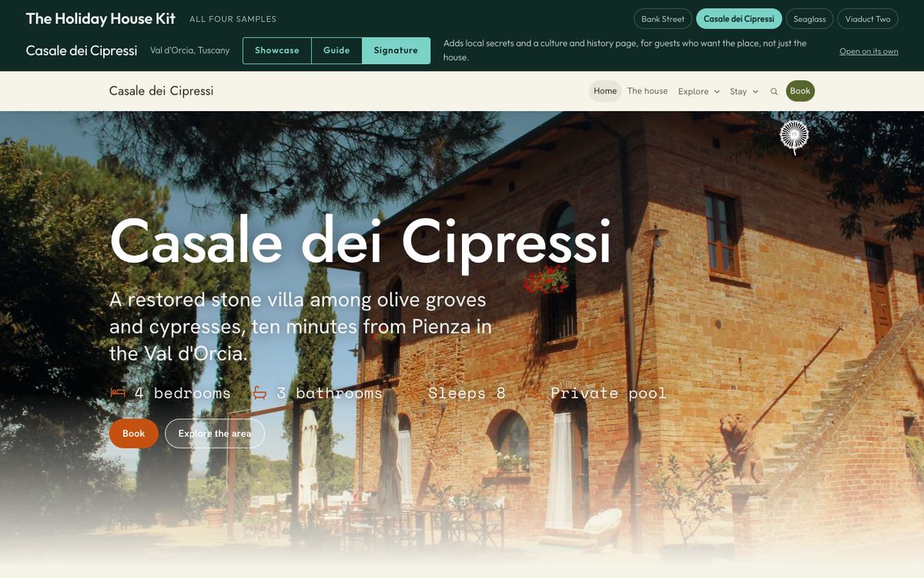Click the 3 bathrooms text
Viewport: 924px width, 578px height.
coord(330,393)
